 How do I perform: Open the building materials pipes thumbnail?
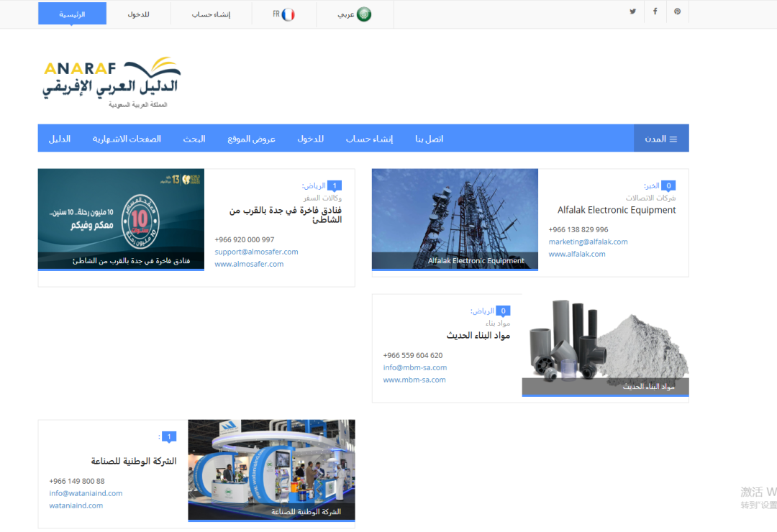pos(605,345)
